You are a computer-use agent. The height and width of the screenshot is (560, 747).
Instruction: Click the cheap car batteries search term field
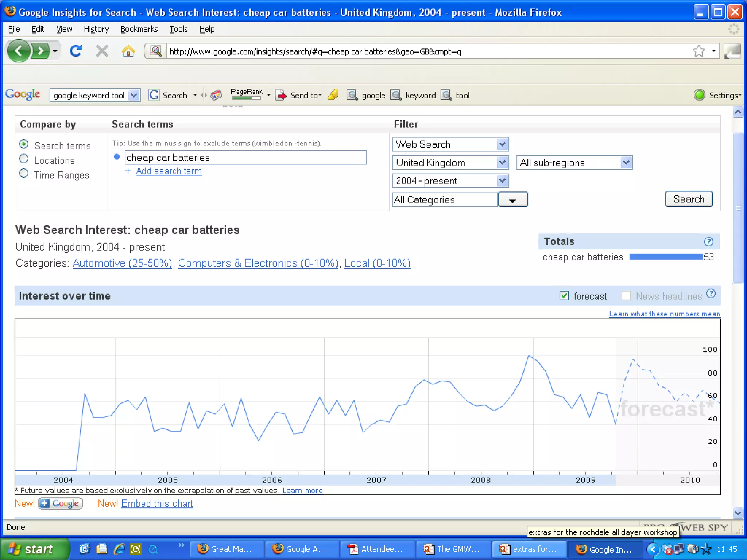(x=245, y=157)
